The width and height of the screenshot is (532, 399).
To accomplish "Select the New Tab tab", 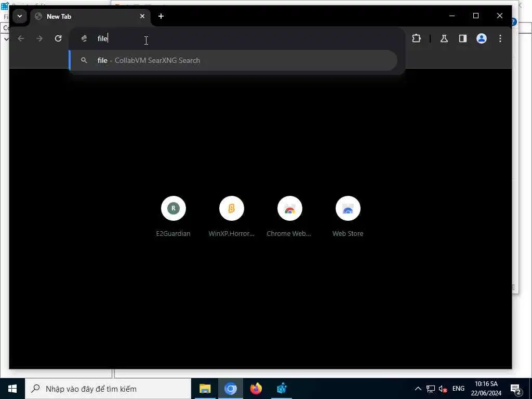I will click(x=90, y=17).
